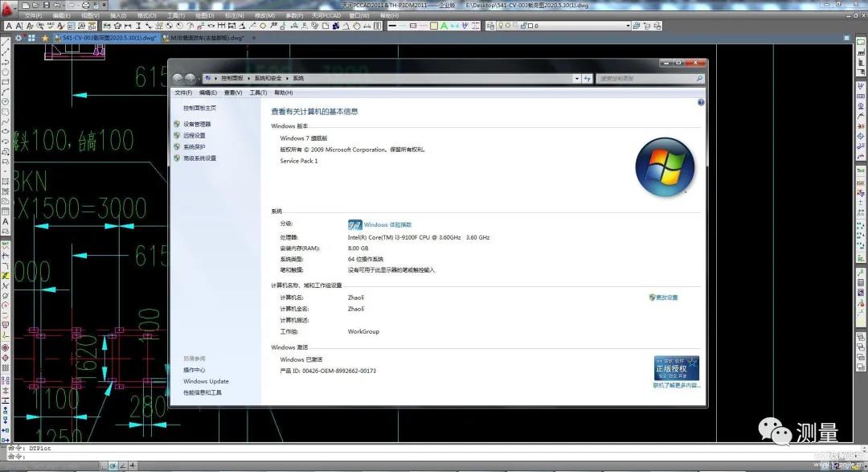
Task: Open 性能信息和工具 in the sidebar
Action: pyautogui.click(x=203, y=392)
